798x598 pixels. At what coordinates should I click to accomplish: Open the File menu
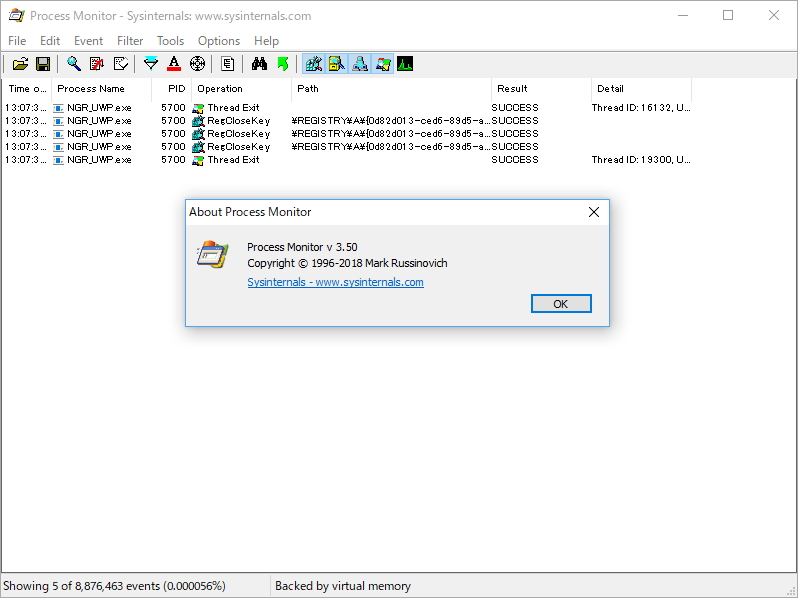[x=17, y=41]
